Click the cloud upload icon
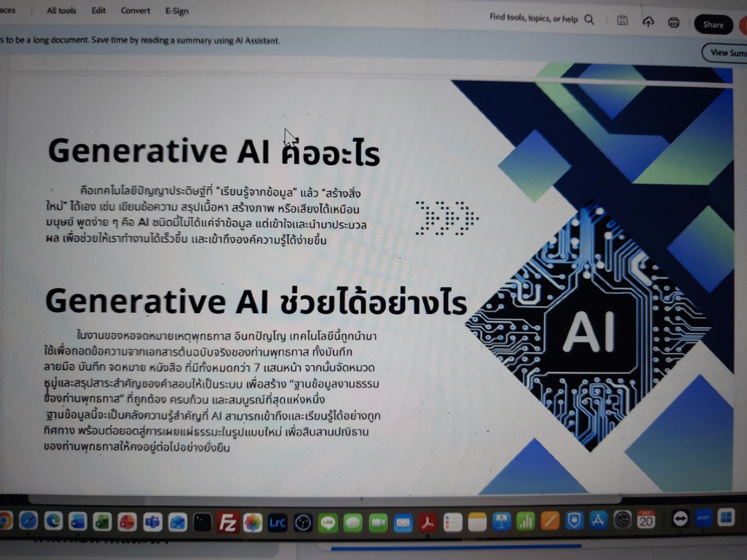The image size is (747, 560). (648, 22)
